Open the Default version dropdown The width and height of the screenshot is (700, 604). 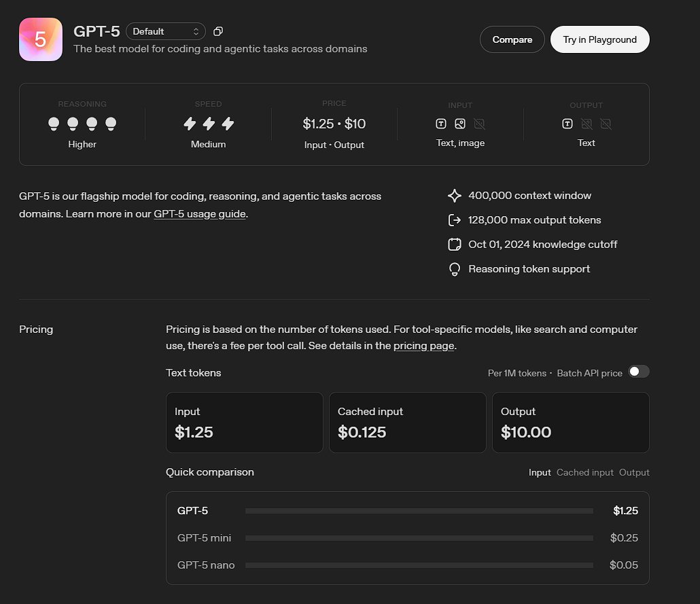point(166,31)
